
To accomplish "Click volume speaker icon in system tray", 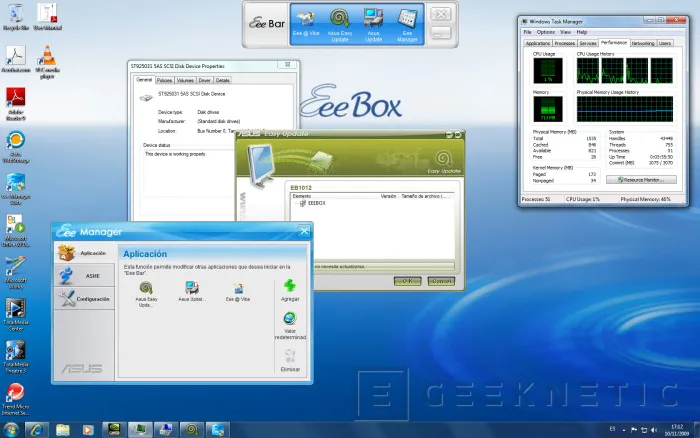I will [x=654, y=430].
